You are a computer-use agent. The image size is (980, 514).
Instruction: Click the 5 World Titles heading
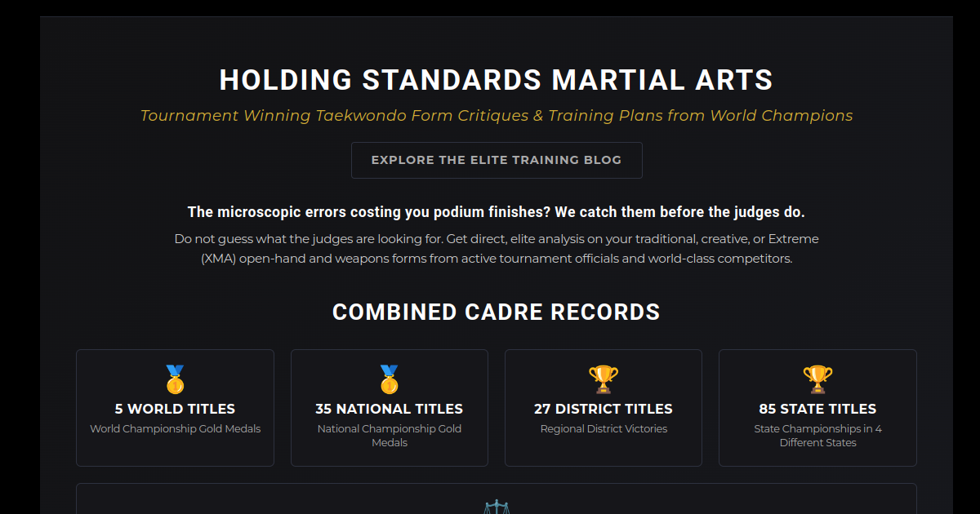coord(175,409)
